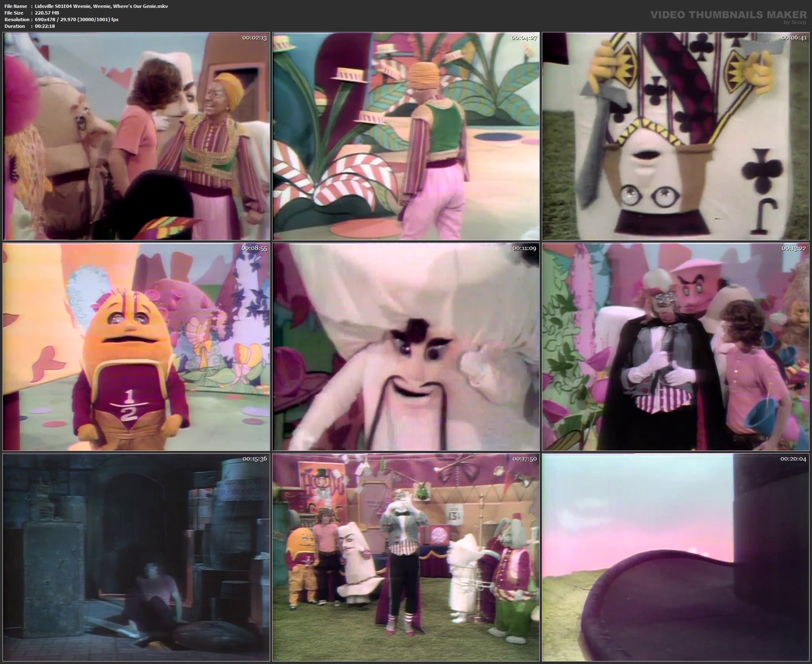This screenshot has height=664, width=812.
Task: Select the white chef hat thumbnail 00:11:09
Action: click(x=406, y=347)
